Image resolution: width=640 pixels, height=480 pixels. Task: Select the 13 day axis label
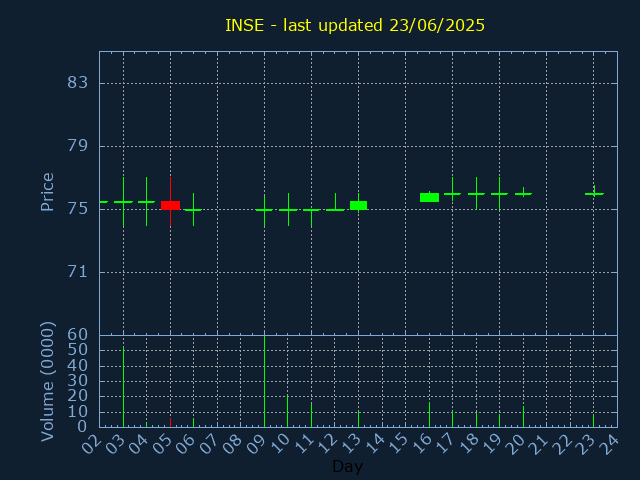click(350, 444)
